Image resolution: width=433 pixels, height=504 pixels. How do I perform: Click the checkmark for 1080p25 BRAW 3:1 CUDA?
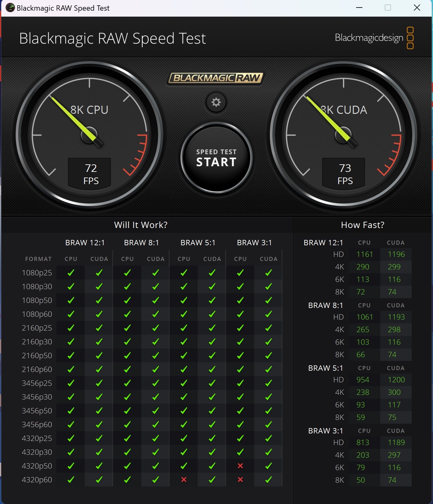coord(269,273)
